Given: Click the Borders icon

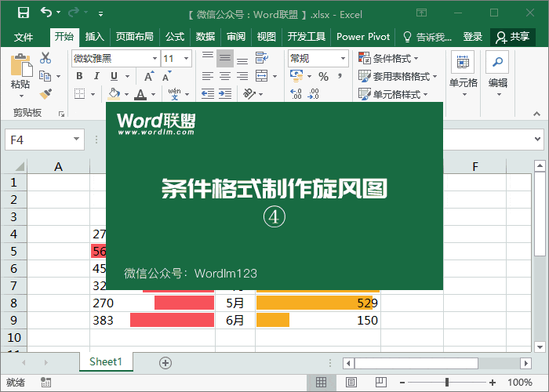Looking at the screenshot, I should [x=80, y=93].
